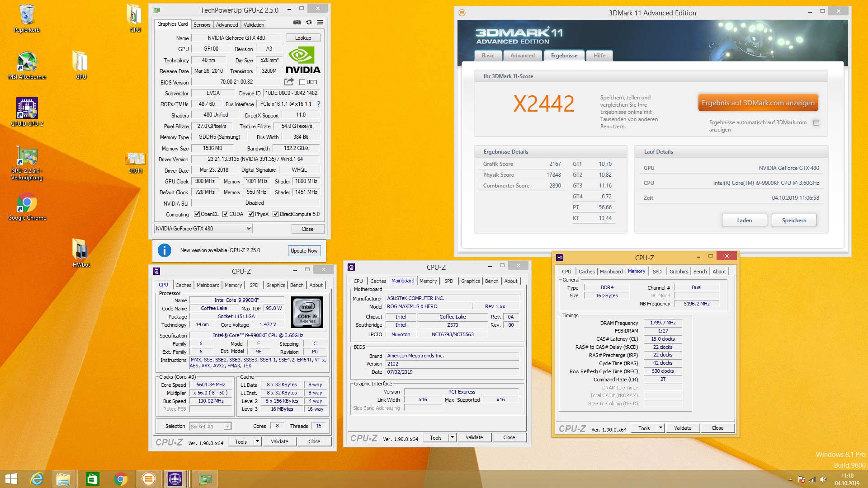Click Bus Interface question mark help
868x488 pixels.
click(x=318, y=104)
